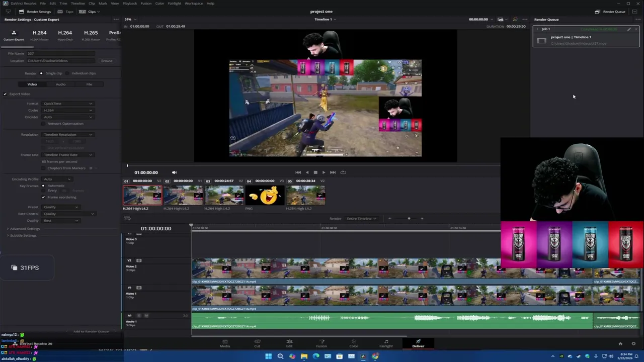Image resolution: width=644 pixels, height=362 pixels.
Task: Open project settings gear at bottom right
Action: click(x=633, y=344)
